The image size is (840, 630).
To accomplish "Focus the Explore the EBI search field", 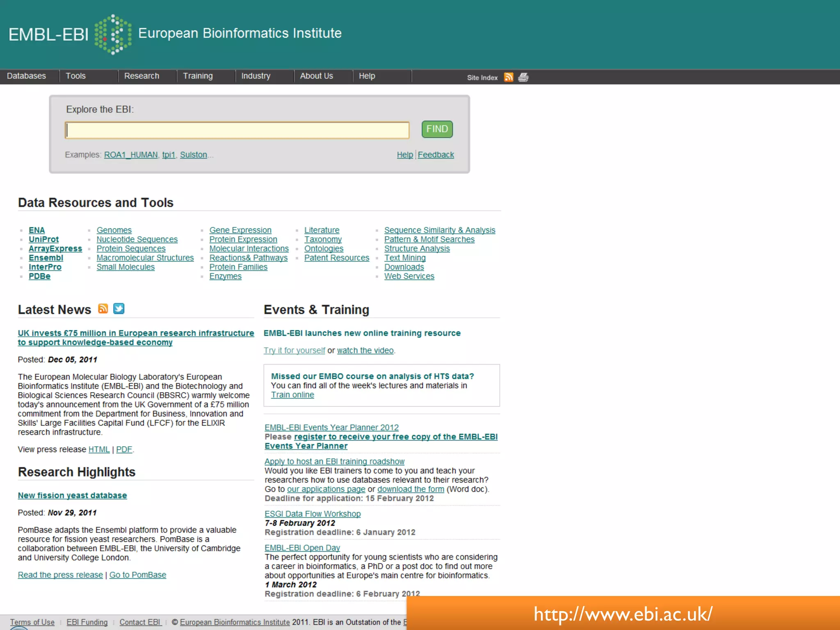I will [237, 130].
